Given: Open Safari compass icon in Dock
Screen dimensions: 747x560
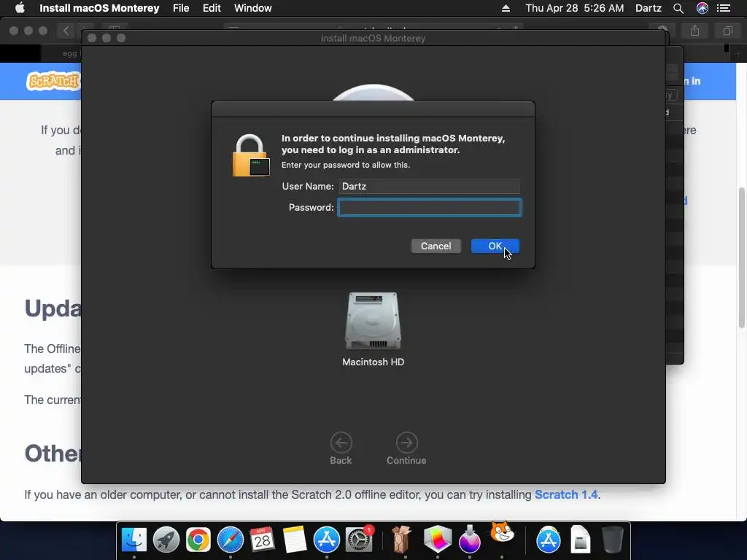Looking at the screenshot, I should point(231,540).
